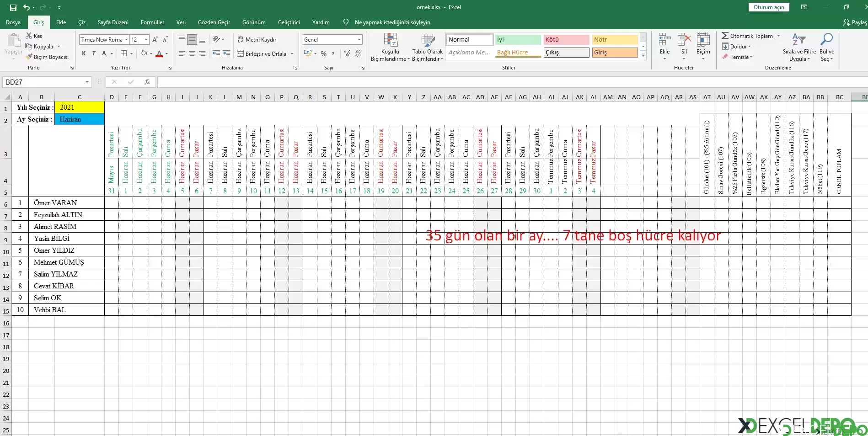Increase indent

226,53
